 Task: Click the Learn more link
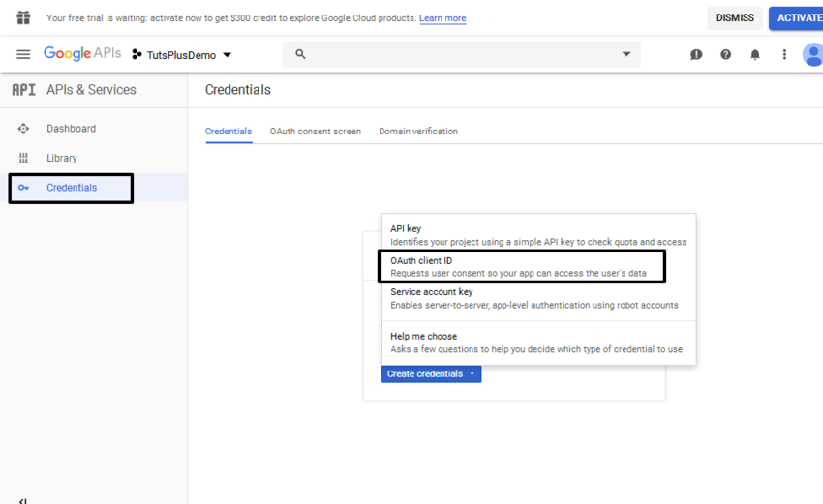tap(442, 18)
